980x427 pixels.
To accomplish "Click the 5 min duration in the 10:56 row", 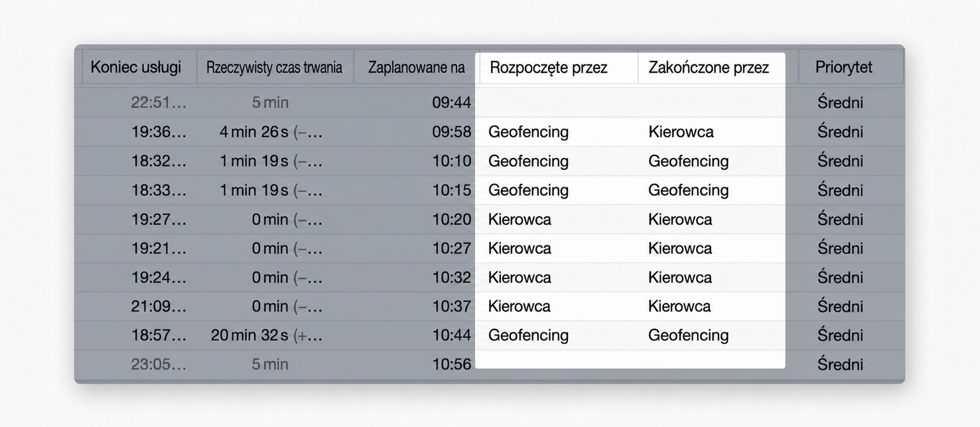I will click(x=270, y=365).
